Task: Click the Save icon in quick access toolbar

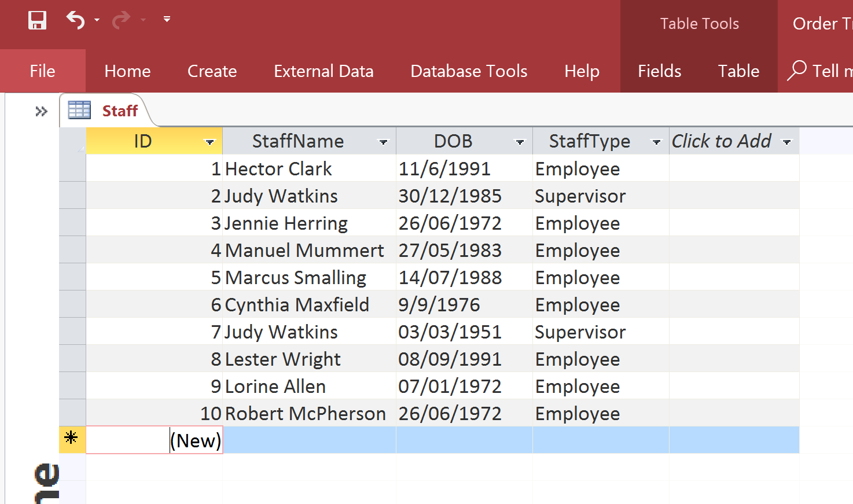Action: tap(37, 20)
